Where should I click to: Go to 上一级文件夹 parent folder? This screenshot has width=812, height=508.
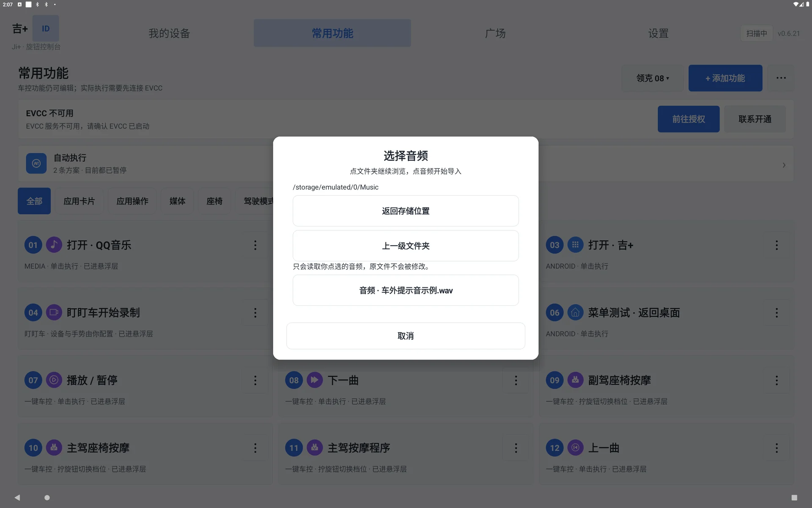click(406, 246)
